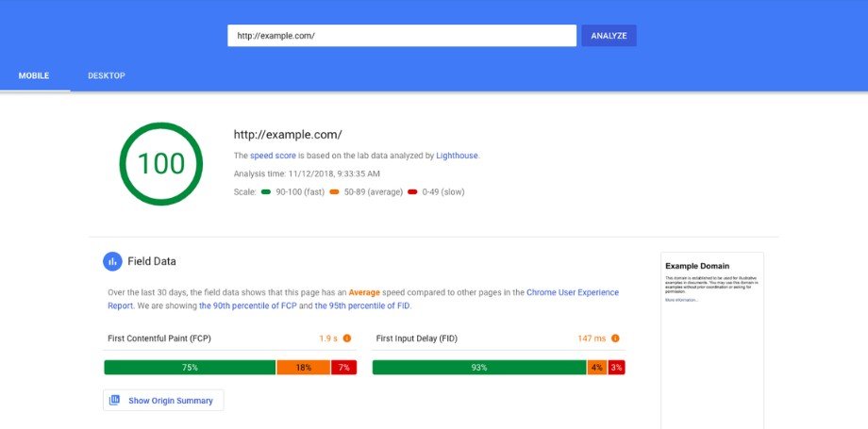The width and height of the screenshot is (868, 429).
Task: Open the Lighthouse link
Action: click(457, 156)
